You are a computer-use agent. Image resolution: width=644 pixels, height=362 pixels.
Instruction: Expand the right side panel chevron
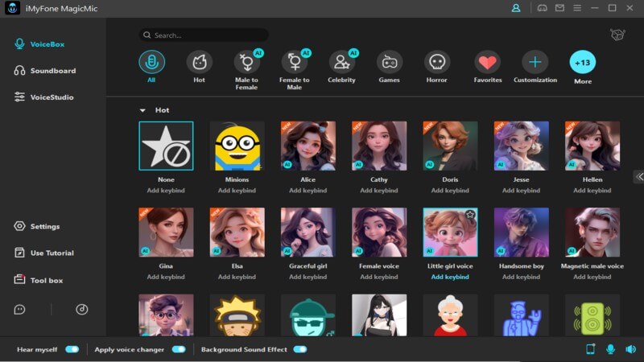639,177
